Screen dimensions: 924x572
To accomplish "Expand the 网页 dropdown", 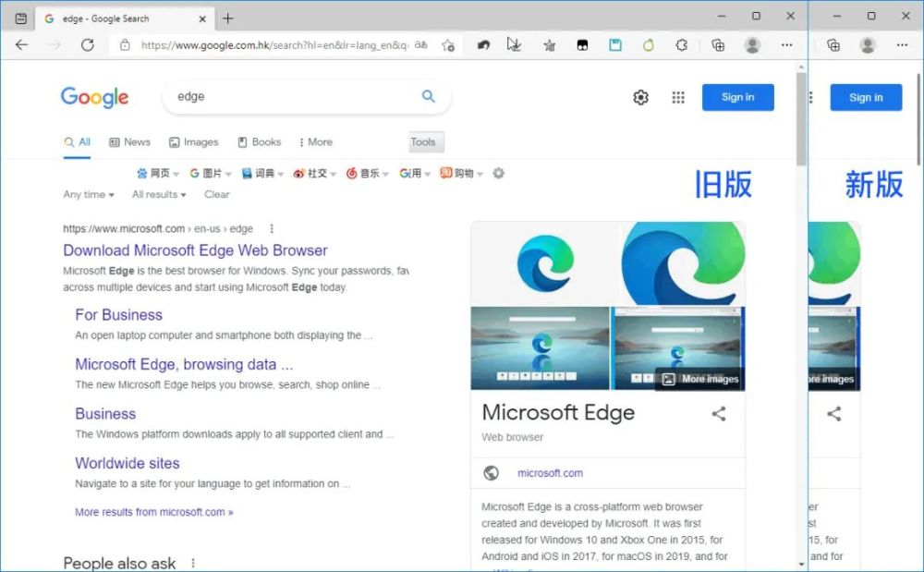I will point(157,173).
